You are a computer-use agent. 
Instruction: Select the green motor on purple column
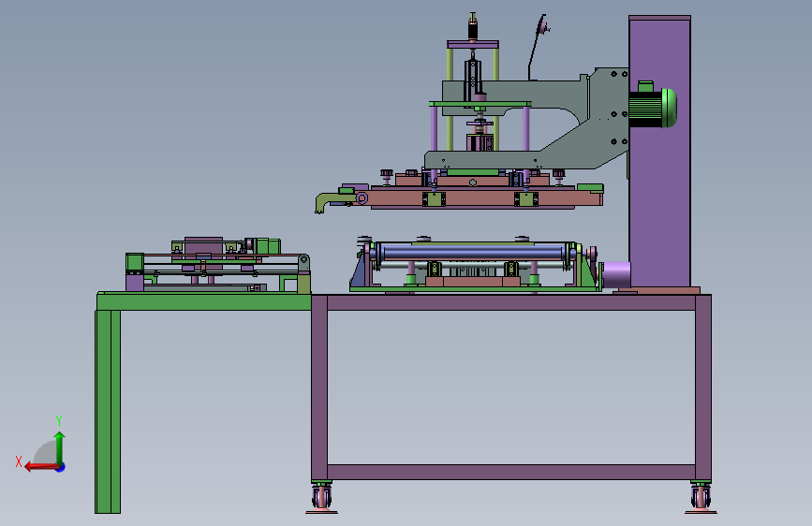tap(653, 106)
